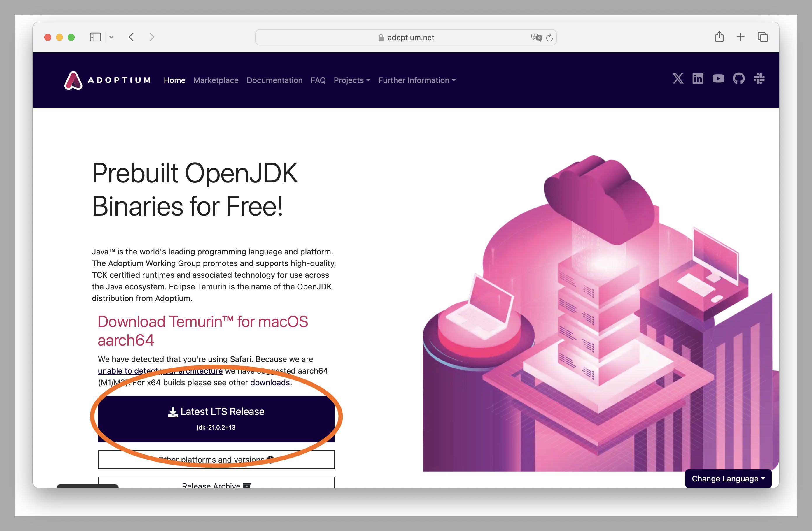
Task: Open the Documentation nav item
Action: (274, 80)
